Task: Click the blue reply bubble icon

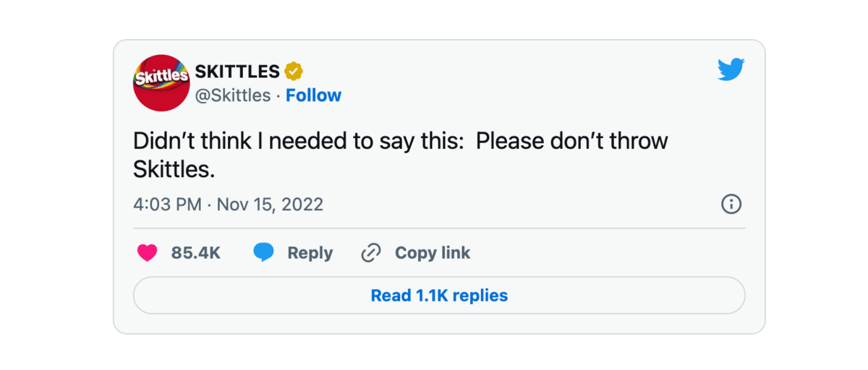Action: coord(263,253)
